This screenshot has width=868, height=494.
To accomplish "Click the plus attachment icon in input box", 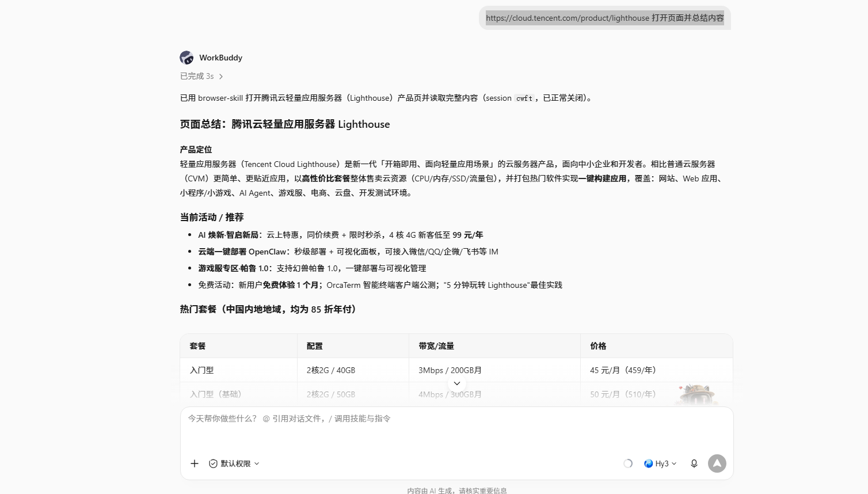I will coord(195,463).
